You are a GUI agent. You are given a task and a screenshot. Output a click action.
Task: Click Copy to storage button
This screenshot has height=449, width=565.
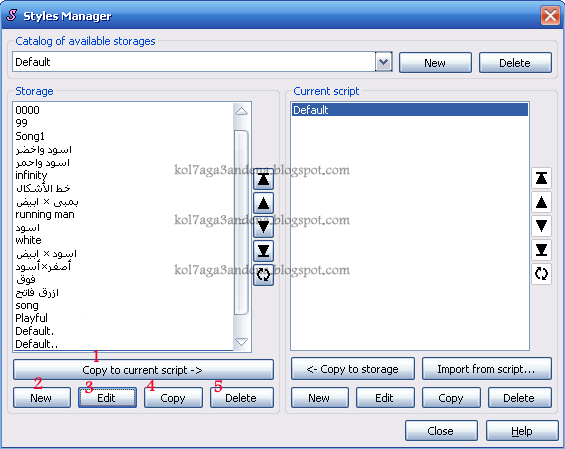pos(352,369)
